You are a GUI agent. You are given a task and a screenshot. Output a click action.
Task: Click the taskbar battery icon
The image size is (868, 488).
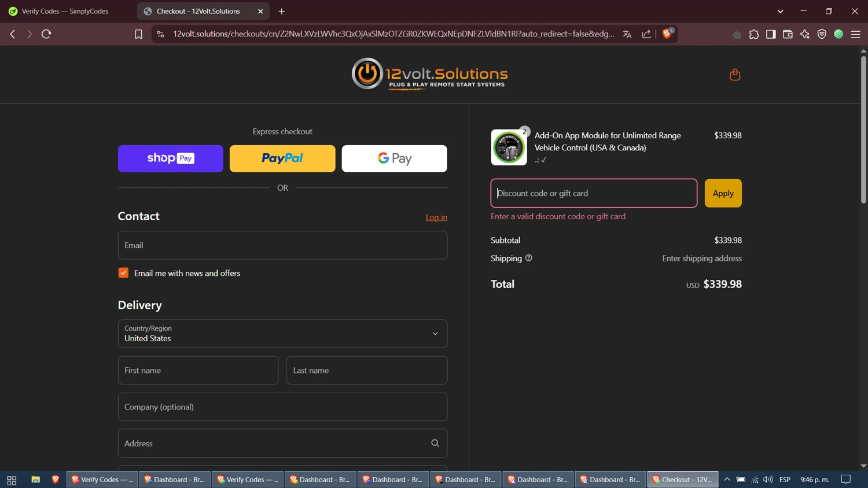coord(741,480)
